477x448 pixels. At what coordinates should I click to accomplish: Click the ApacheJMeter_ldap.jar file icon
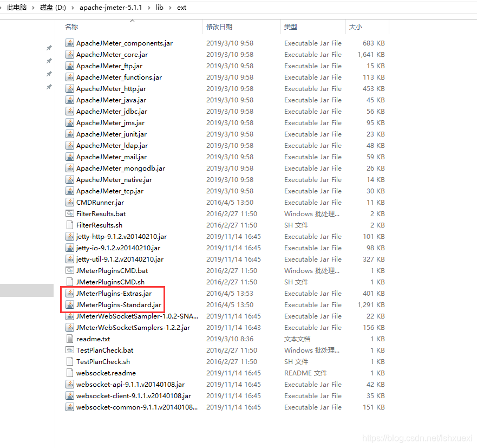[x=70, y=146]
